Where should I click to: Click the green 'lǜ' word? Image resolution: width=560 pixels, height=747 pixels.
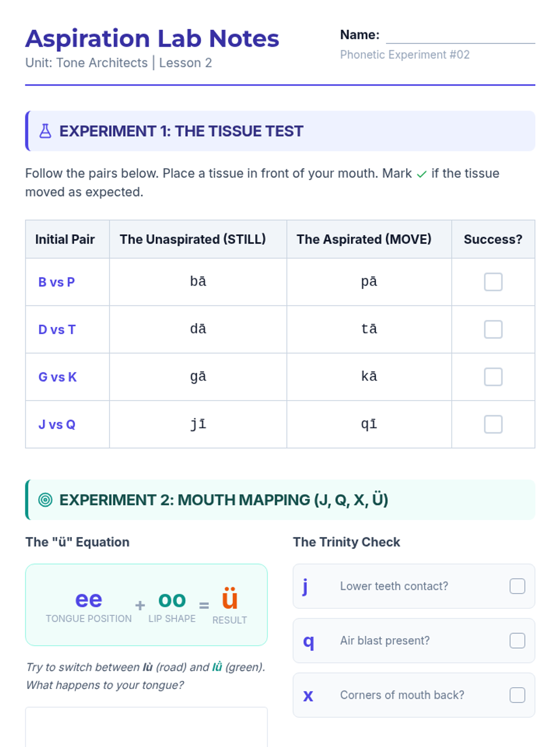pyautogui.click(x=217, y=667)
